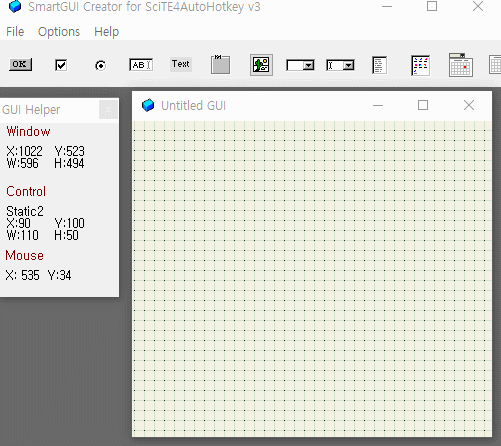Select the DropDownList control tool
This screenshot has width=501, height=446.
300,65
